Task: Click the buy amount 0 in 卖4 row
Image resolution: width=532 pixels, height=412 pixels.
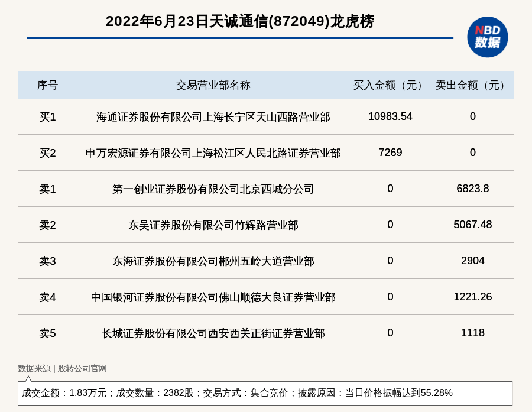Action: click(x=390, y=297)
